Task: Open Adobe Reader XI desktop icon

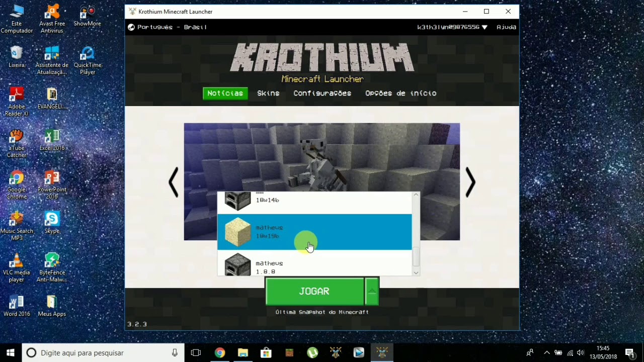Action: [x=17, y=102]
